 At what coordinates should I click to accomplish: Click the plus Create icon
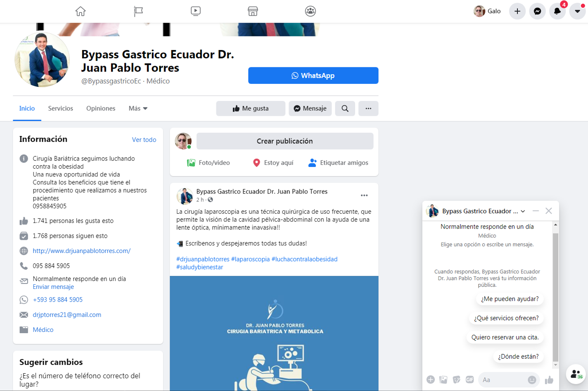[x=517, y=11]
